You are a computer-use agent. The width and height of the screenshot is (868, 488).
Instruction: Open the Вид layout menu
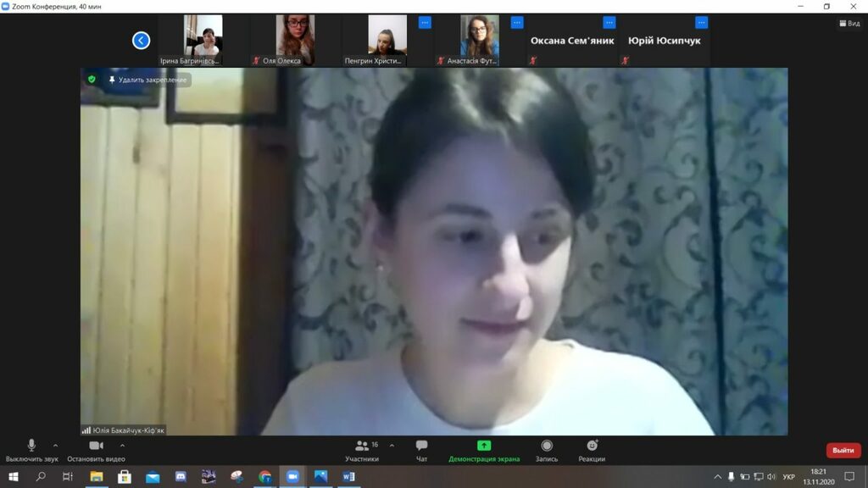pos(849,23)
